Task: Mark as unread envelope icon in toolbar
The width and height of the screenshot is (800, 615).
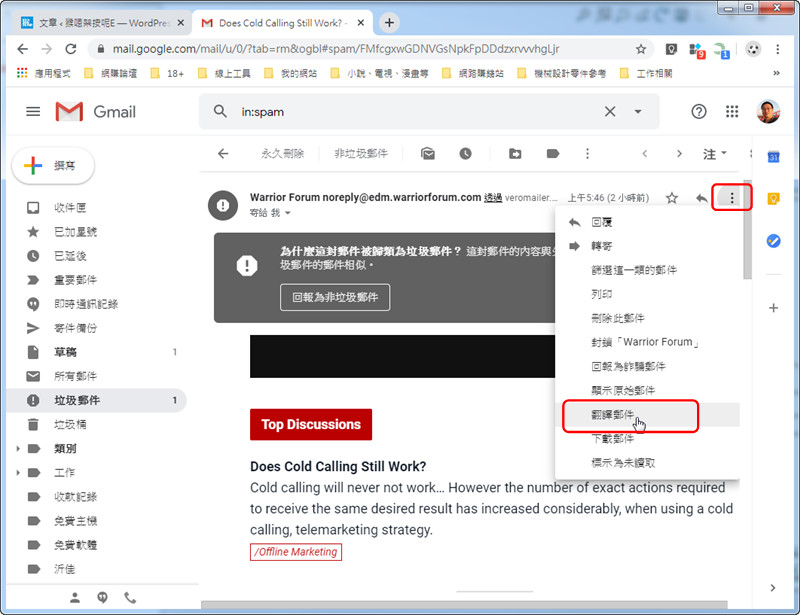Action: [428, 154]
